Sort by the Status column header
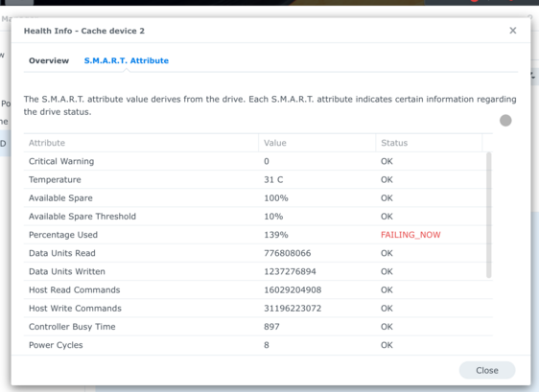 click(429, 143)
